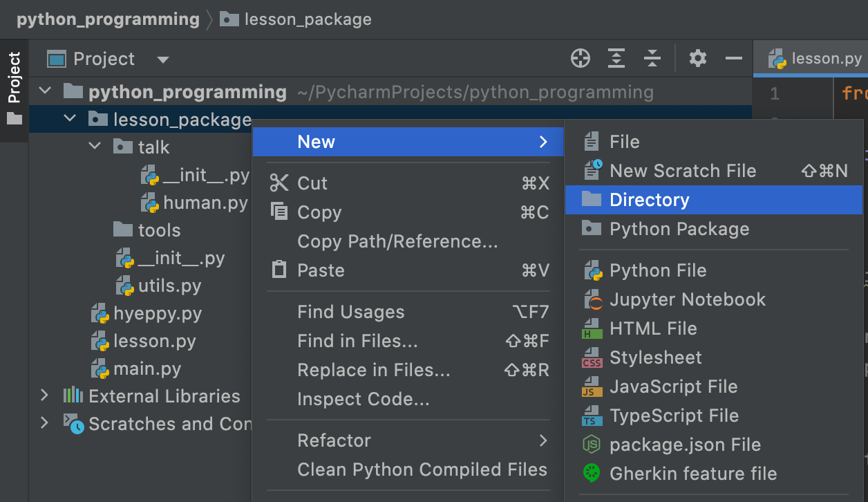Click the scissors Cut icon
Viewport: 868px width, 502px height.
coord(279,183)
